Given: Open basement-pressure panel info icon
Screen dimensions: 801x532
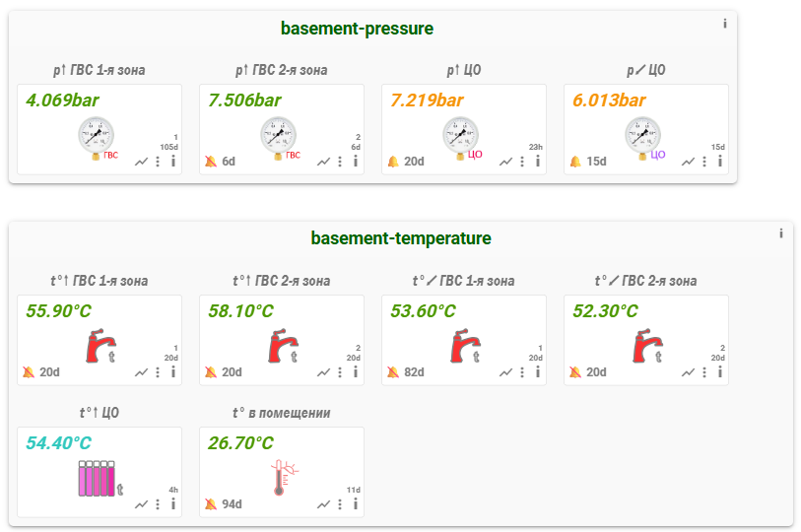Looking at the screenshot, I should point(725,24).
